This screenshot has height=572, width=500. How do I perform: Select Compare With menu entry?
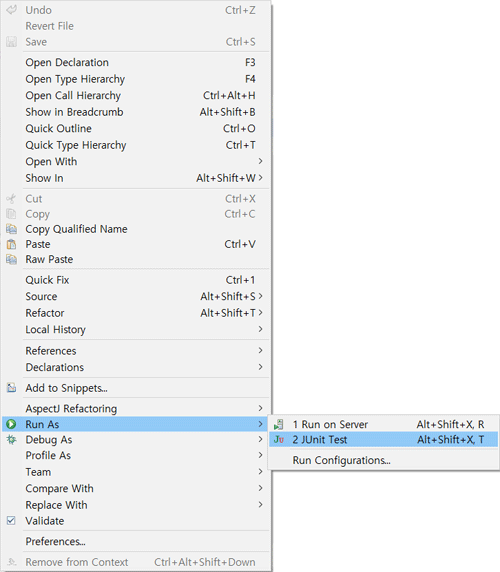click(x=137, y=488)
